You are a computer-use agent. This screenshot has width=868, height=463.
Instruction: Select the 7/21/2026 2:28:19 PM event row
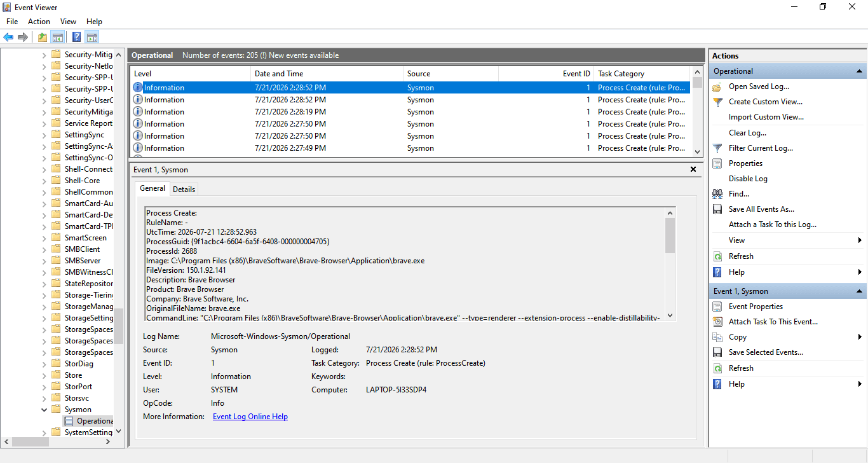(410, 112)
